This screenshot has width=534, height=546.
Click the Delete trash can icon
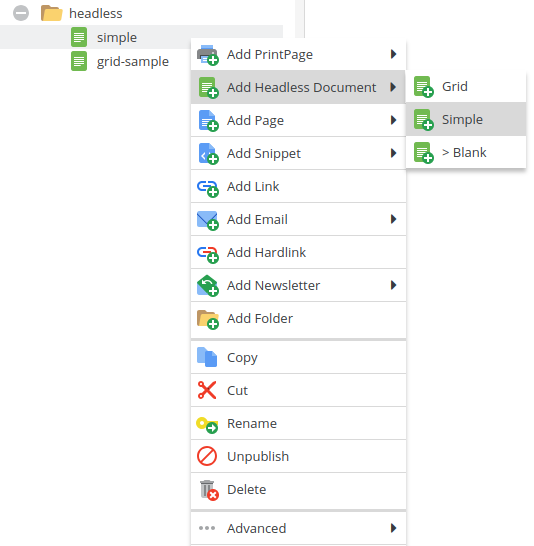pos(209,490)
